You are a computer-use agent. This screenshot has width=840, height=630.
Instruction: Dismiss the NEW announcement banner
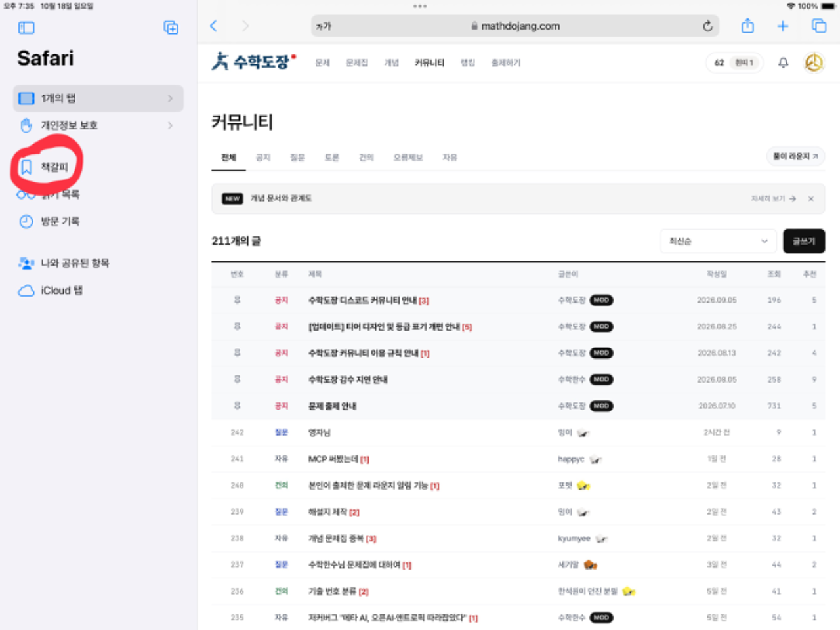[811, 199]
